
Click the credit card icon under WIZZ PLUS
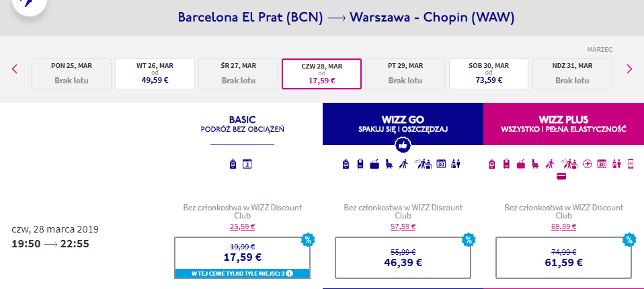[x=561, y=176]
